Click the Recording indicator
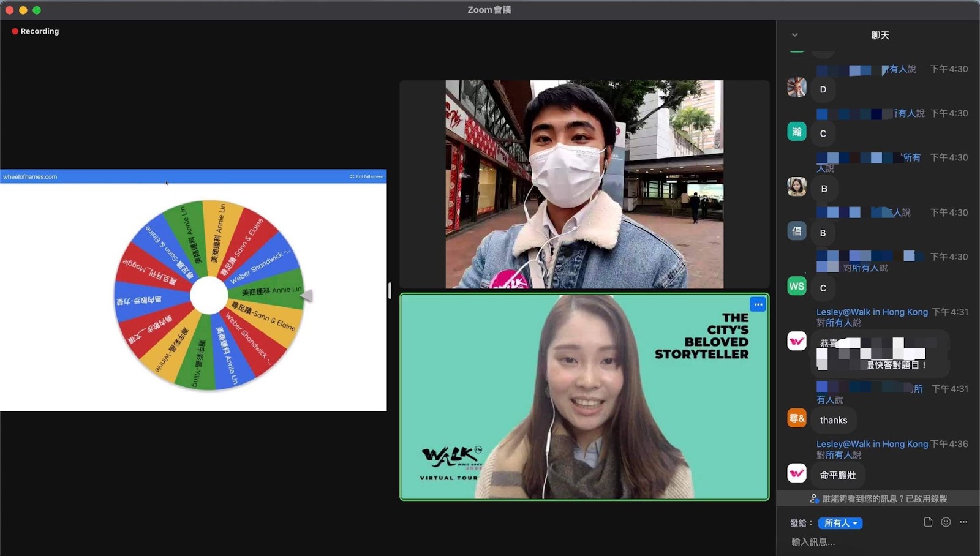 click(36, 31)
